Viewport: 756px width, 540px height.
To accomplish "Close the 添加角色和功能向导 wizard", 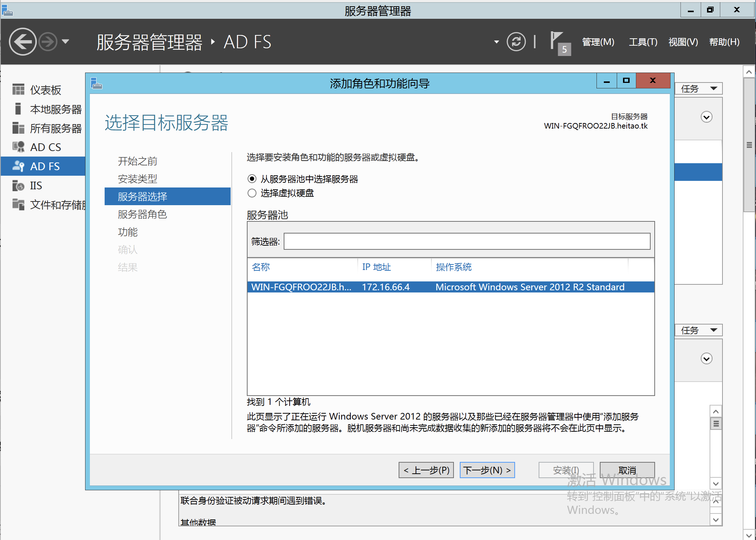I will [653, 81].
